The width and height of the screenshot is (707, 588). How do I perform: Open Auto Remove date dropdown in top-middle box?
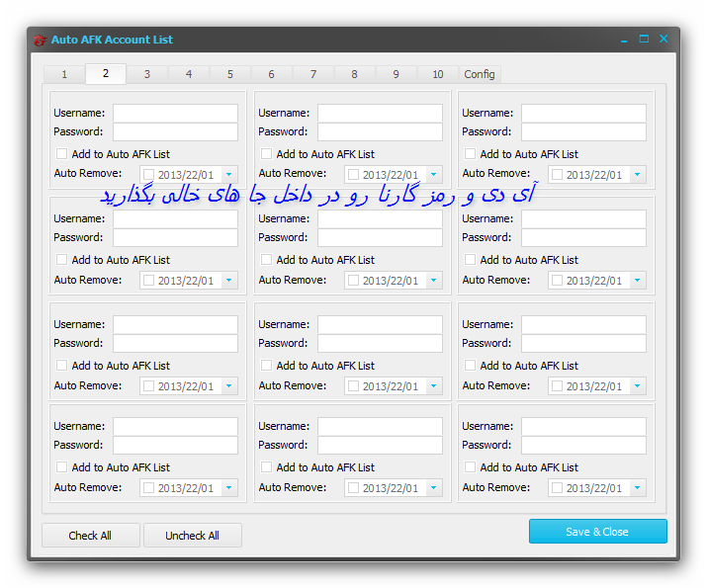(434, 174)
